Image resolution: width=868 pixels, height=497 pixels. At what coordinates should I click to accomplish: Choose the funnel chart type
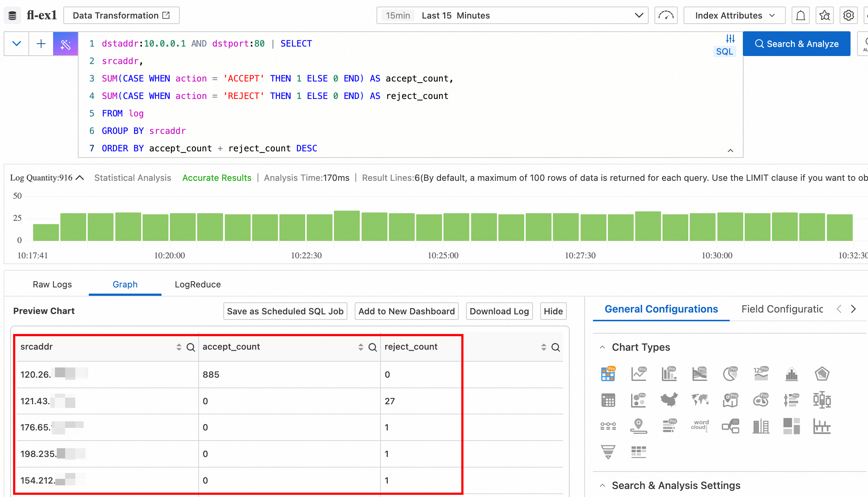pos(608,452)
